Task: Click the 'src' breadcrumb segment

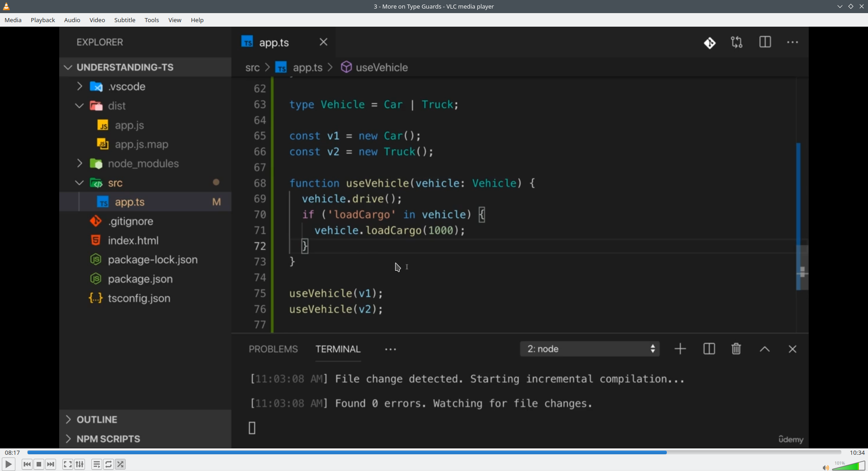Action: (x=252, y=68)
